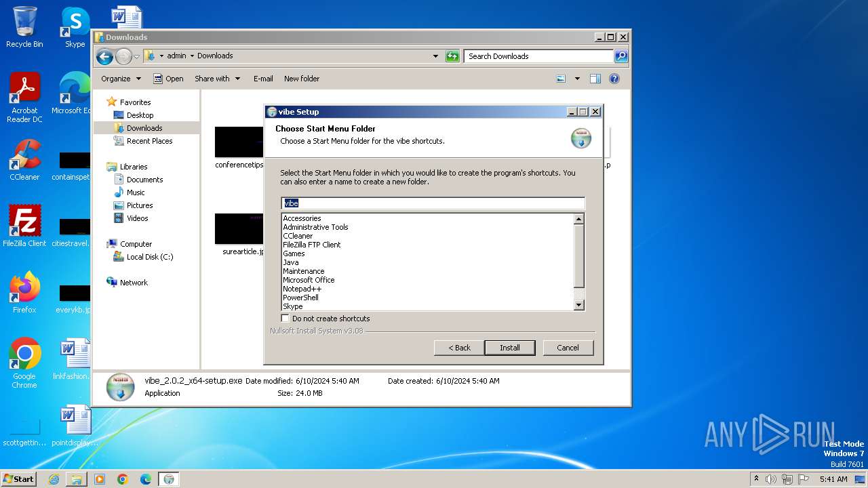Viewport: 868px width, 488px height.
Task: Click the Windows Start button
Action: [x=19, y=479]
